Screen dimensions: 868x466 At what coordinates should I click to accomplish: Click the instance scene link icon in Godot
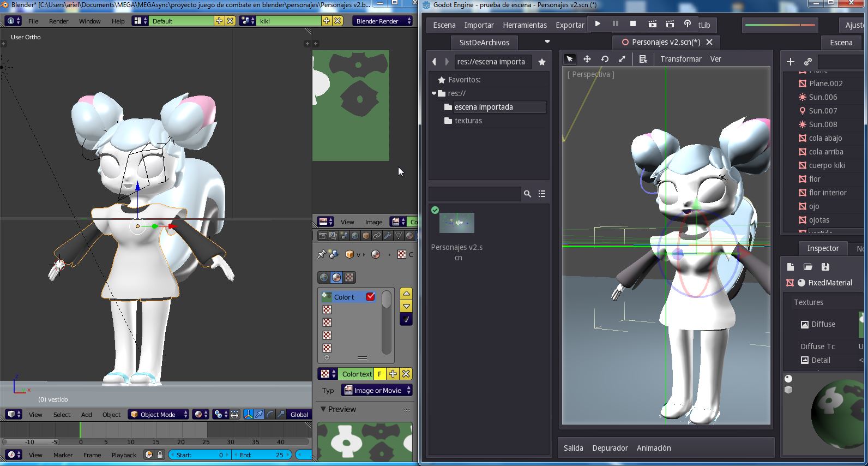point(807,62)
